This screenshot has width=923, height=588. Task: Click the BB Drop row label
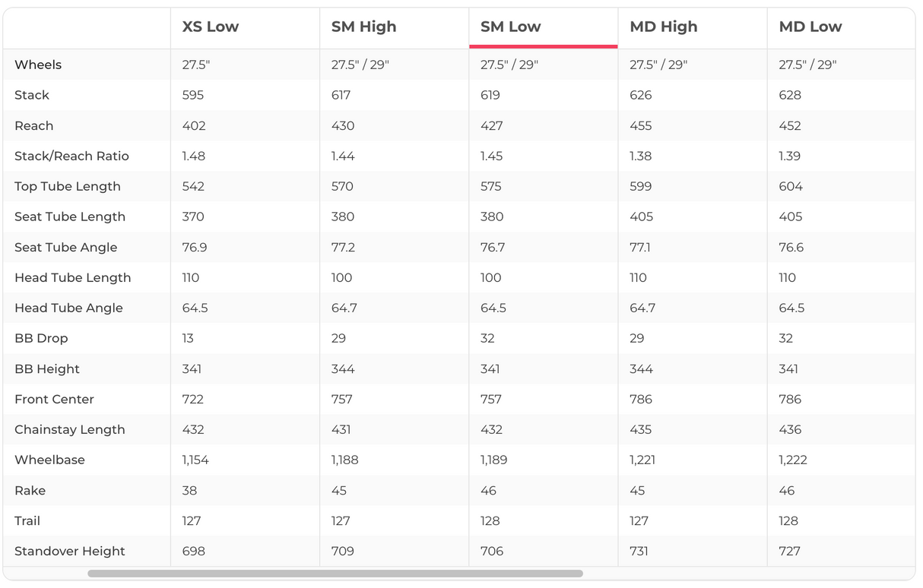tap(41, 338)
